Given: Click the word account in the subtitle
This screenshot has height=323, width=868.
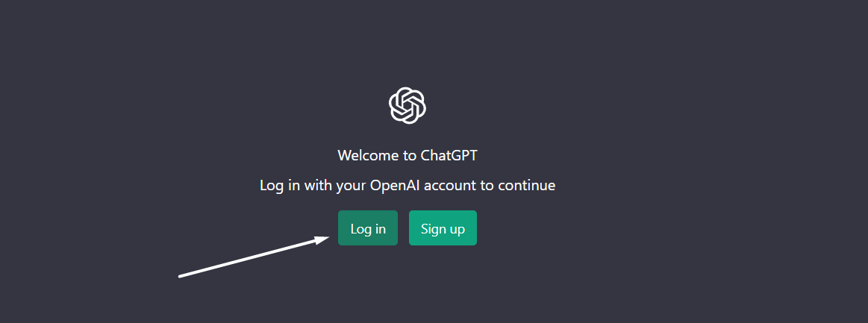Looking at the screenshot, I should pyautogui.click(x=450, y=185).
